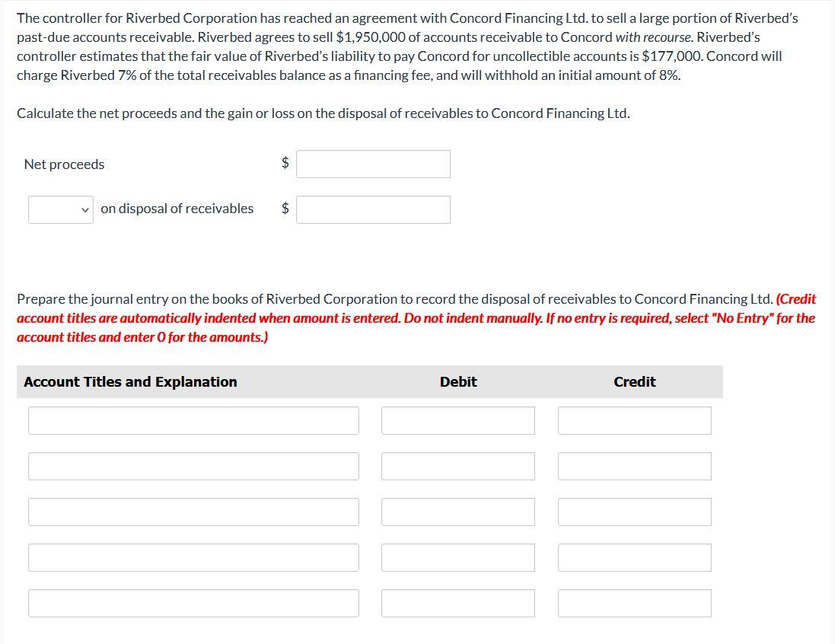Click the first row Credit amount box

[634, 419]
